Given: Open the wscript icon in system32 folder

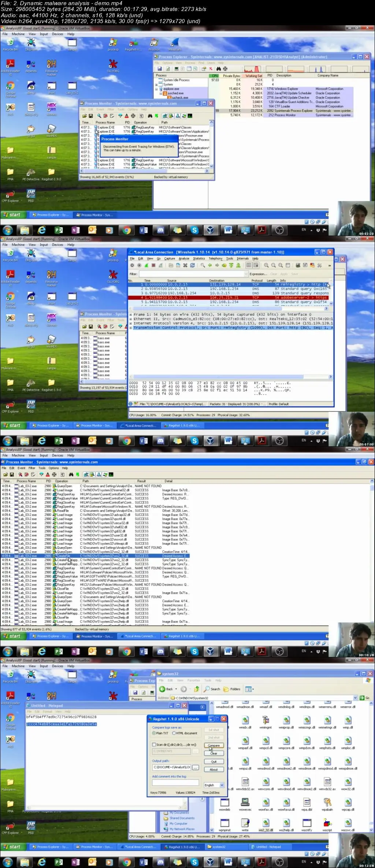Looking at the screenshot, I should tap(327, 824).
